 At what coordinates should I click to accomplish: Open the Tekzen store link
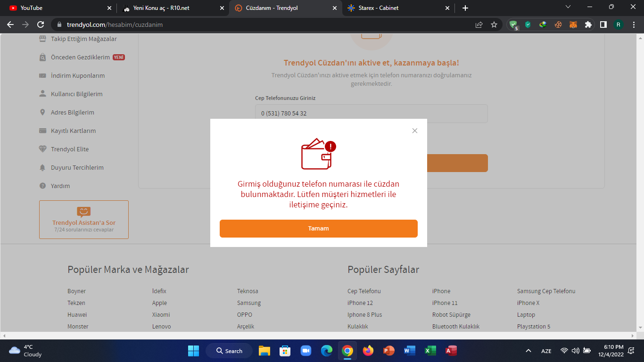(x=76, y=303)
